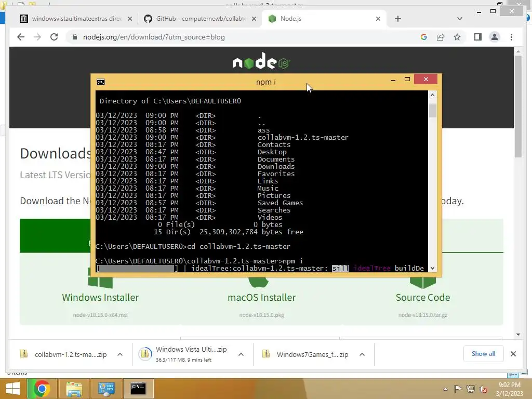Open Chrome side panel icon

(478, 37)
